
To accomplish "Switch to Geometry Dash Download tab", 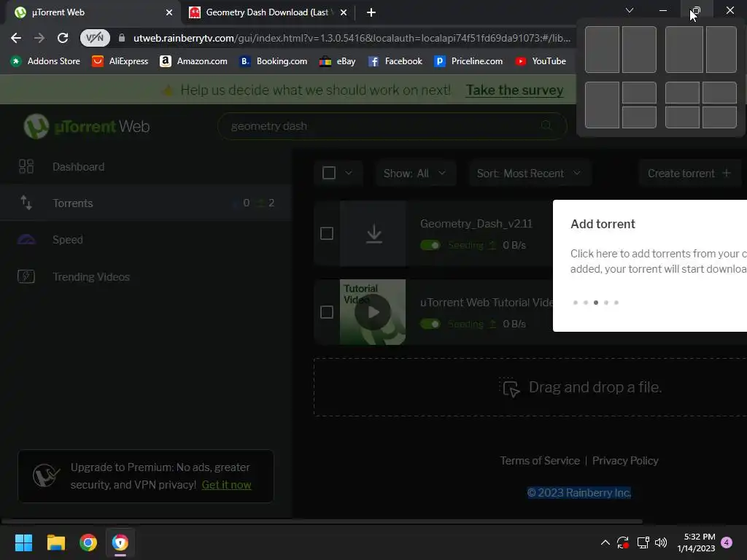I will point(267,12).
